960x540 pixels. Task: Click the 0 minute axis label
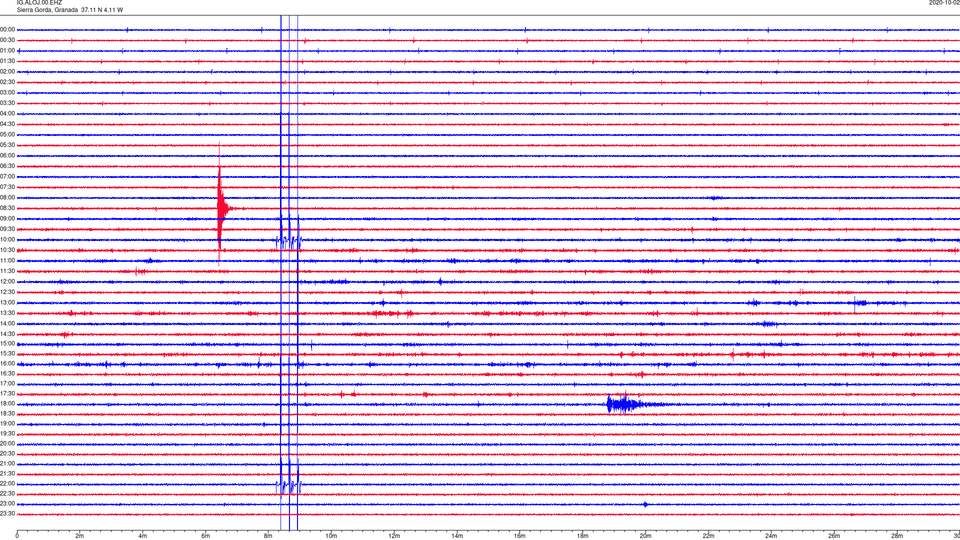(17, 536)
